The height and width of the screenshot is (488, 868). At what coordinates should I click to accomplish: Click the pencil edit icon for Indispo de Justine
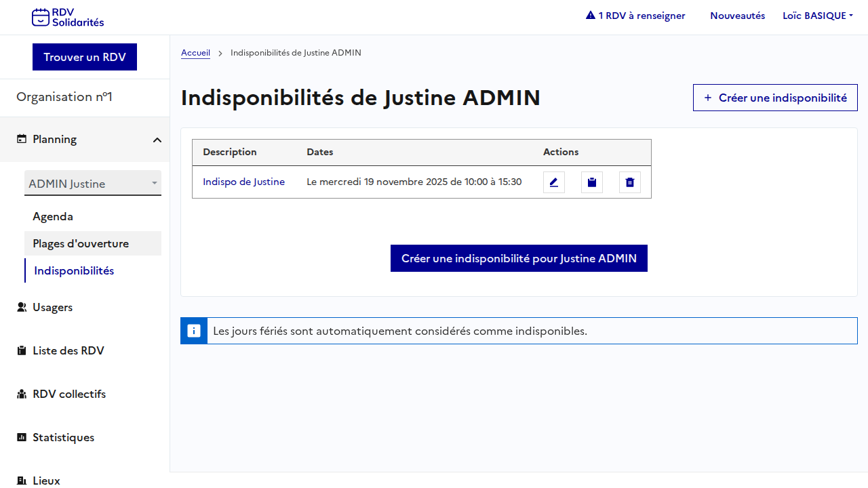[554, 182]
